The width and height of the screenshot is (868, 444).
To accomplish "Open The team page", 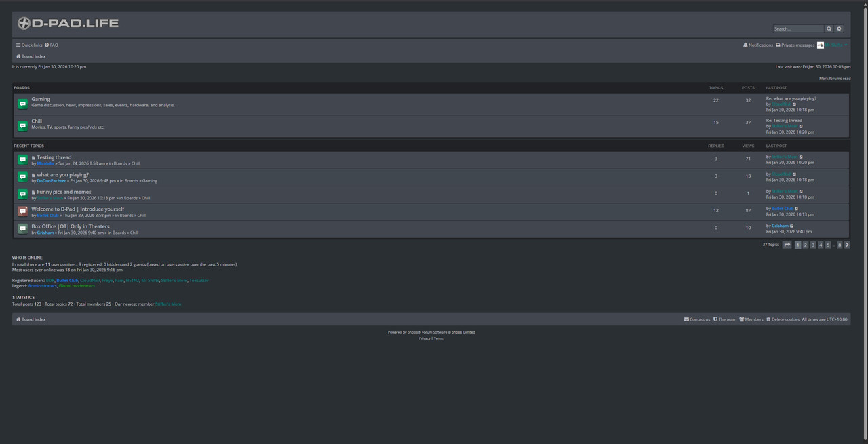I will (725, 319).
